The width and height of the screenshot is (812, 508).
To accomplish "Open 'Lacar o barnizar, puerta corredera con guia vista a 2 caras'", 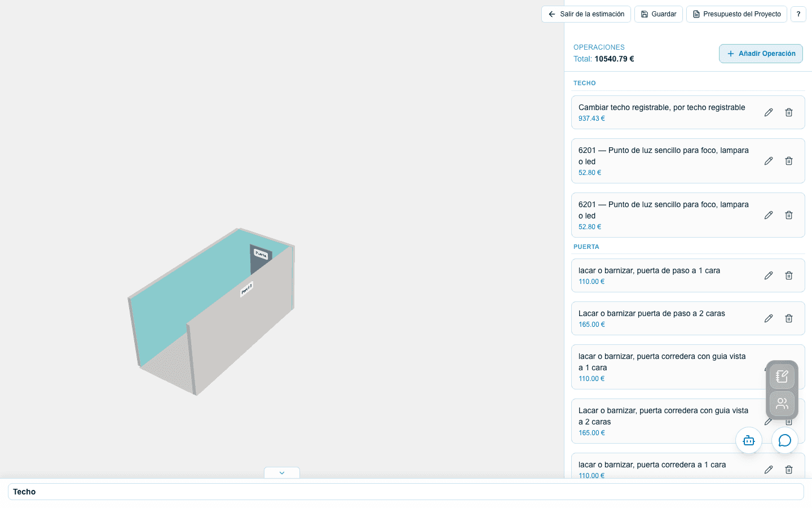I will coord(688,421).
